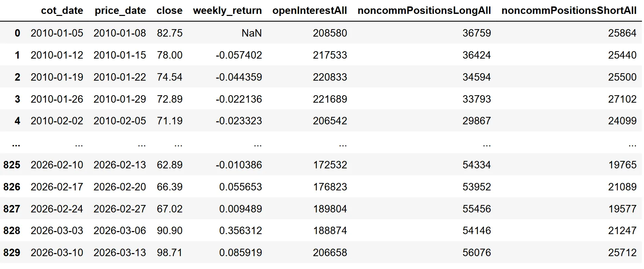Screen dimensions: 644x269
Task: Select row index 826
Action: point(12,187)
